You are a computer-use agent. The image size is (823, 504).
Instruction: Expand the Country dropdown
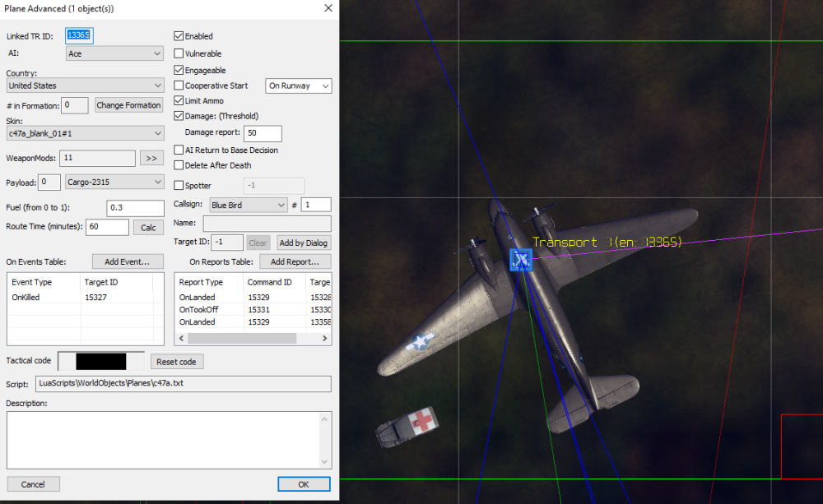click(x=86, y=86)
